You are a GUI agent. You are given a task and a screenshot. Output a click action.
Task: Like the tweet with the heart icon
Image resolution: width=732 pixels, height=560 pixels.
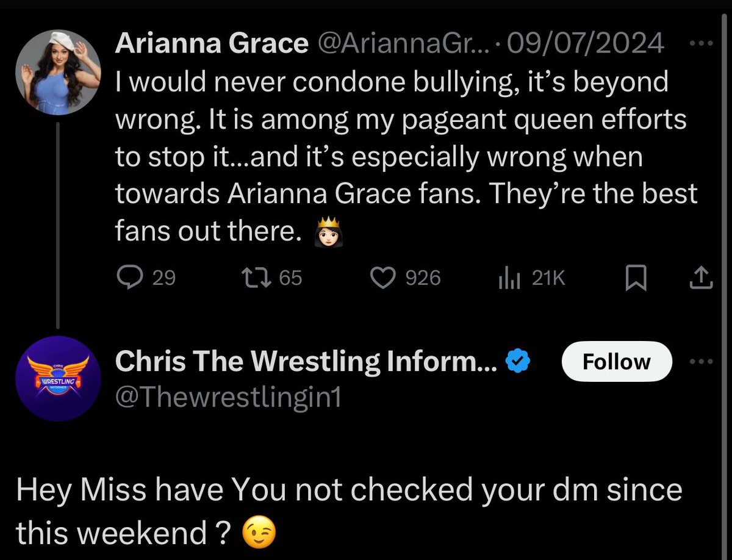tap(384, 278)
